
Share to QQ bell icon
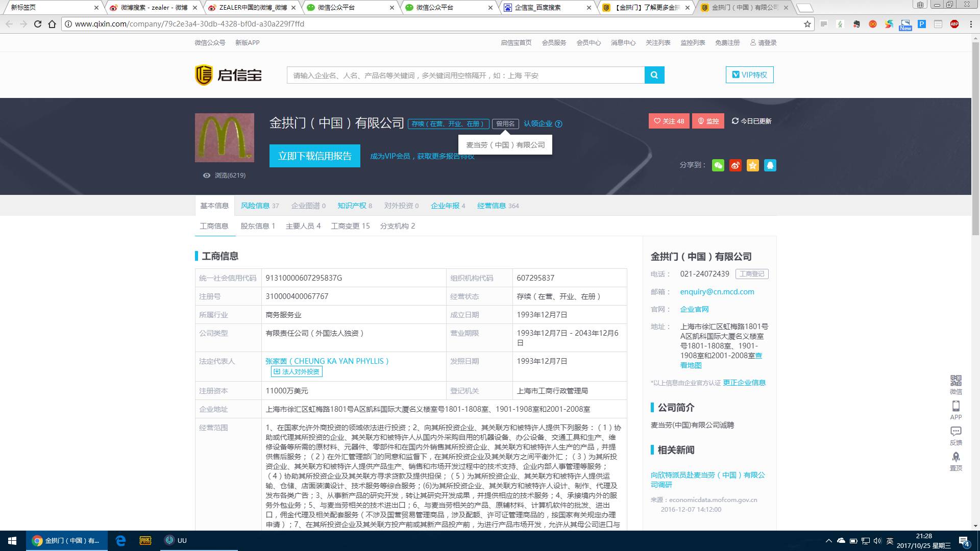click(x=770, y=165)
